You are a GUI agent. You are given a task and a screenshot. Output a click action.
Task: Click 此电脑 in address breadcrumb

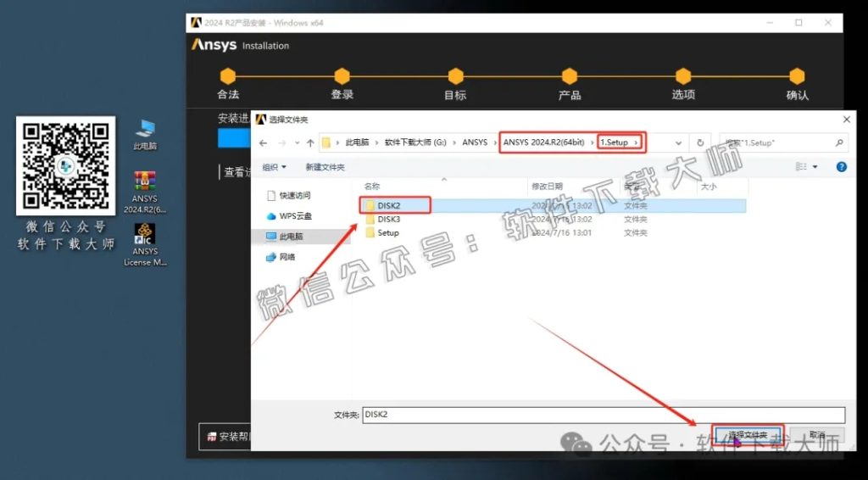tap(357, 142)
